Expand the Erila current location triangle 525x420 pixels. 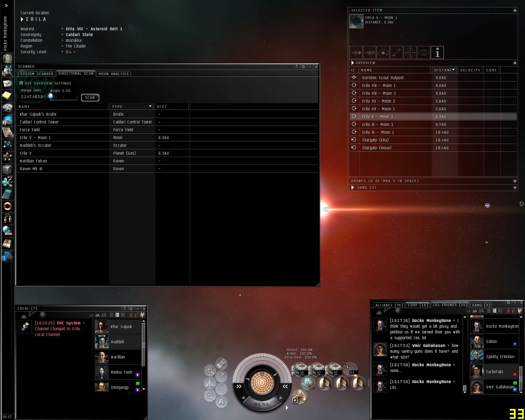pos(22,19)
